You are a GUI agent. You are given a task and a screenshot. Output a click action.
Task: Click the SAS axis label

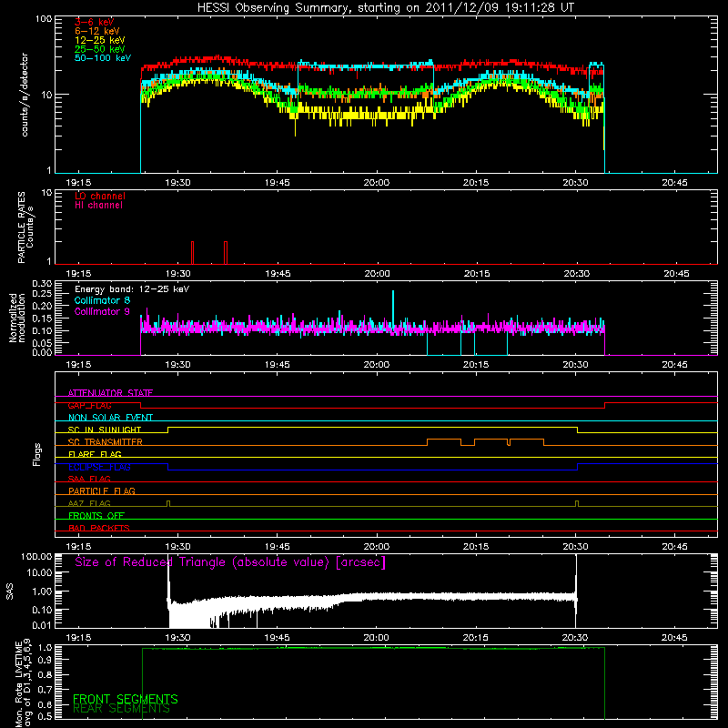point(10,591)
